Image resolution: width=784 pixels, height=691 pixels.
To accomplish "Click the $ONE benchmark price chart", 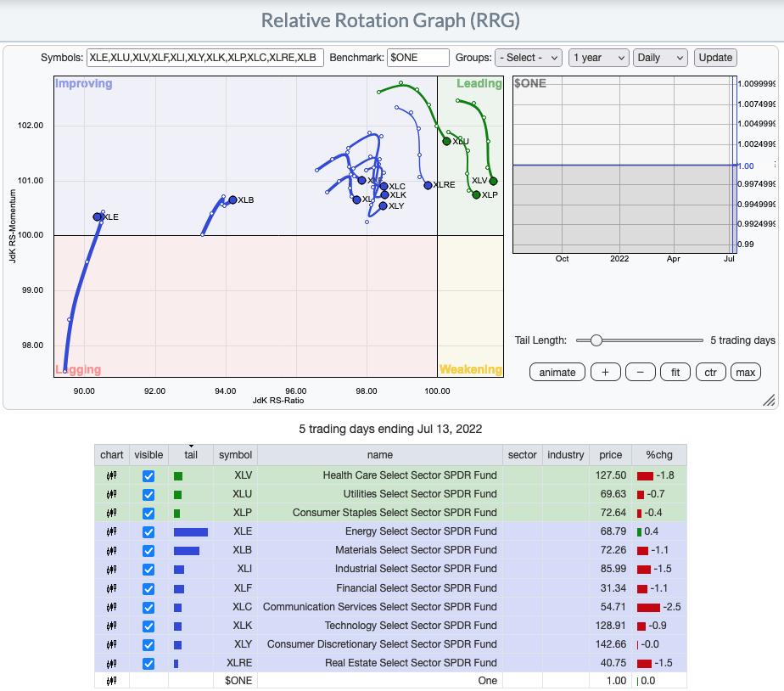I will tap(624, 165).
